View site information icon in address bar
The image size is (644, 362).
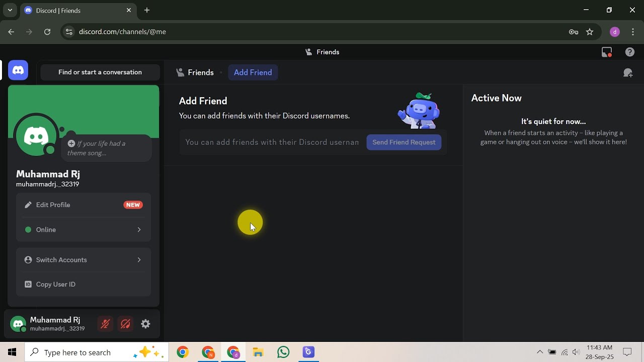[69, 32]
